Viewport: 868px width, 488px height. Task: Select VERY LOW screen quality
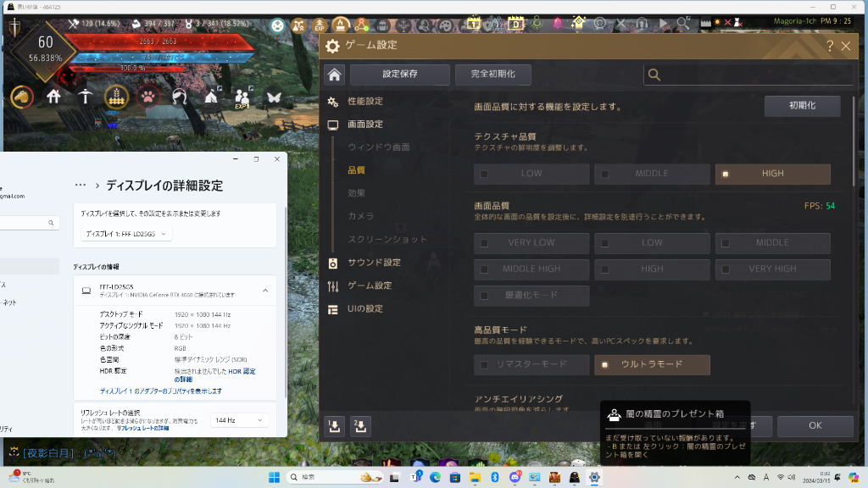(531, 243)
